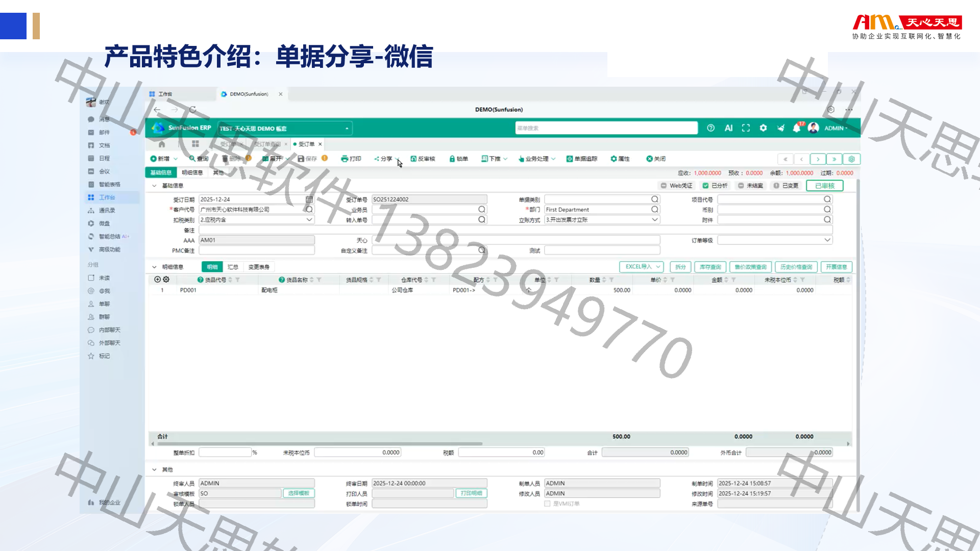Click the 拆分 button

tap(680, 267)
